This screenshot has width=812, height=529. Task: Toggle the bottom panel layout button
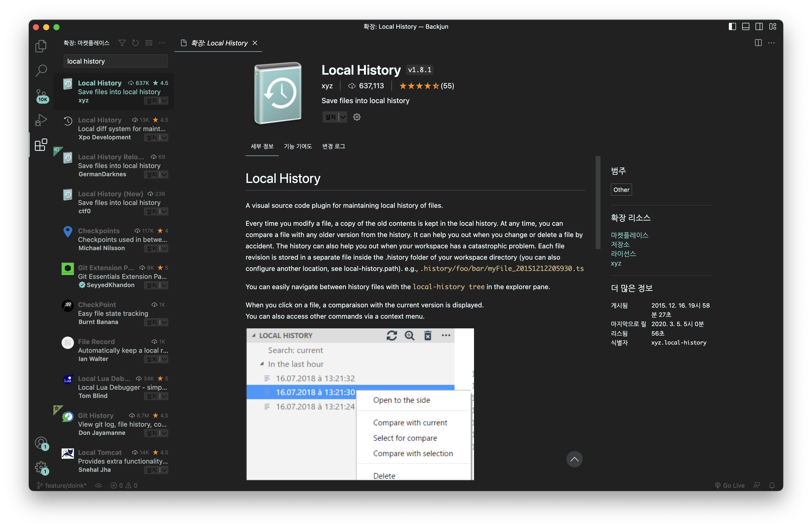(746, 27)
